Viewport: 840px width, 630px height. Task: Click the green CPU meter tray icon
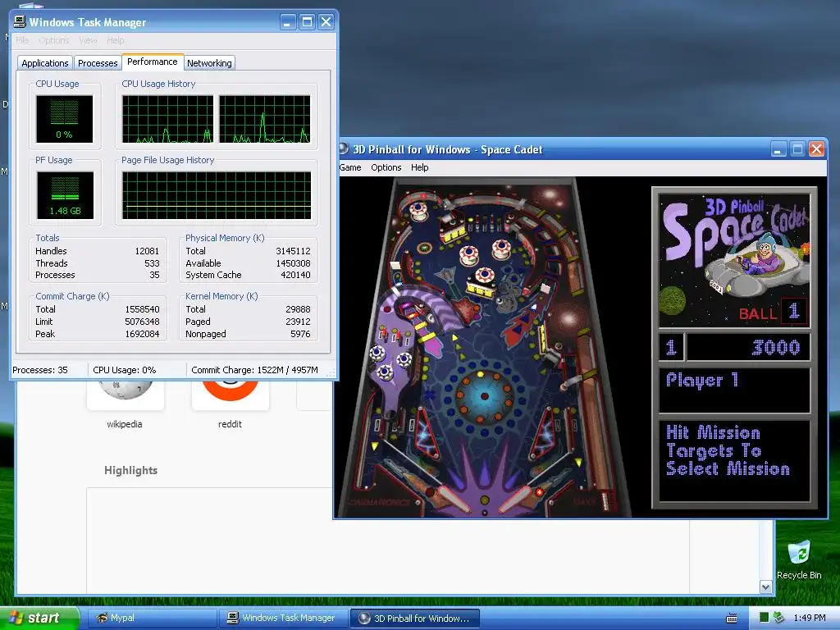[765, 618]
